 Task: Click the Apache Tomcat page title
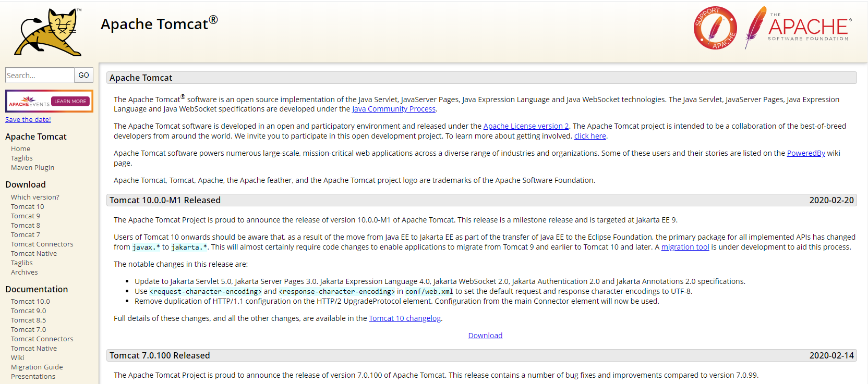pyautogui.click(x=159, y=23)
